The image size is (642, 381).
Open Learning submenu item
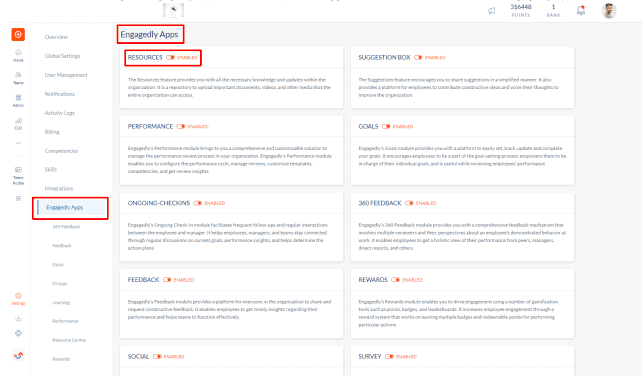tap(61, 303)
